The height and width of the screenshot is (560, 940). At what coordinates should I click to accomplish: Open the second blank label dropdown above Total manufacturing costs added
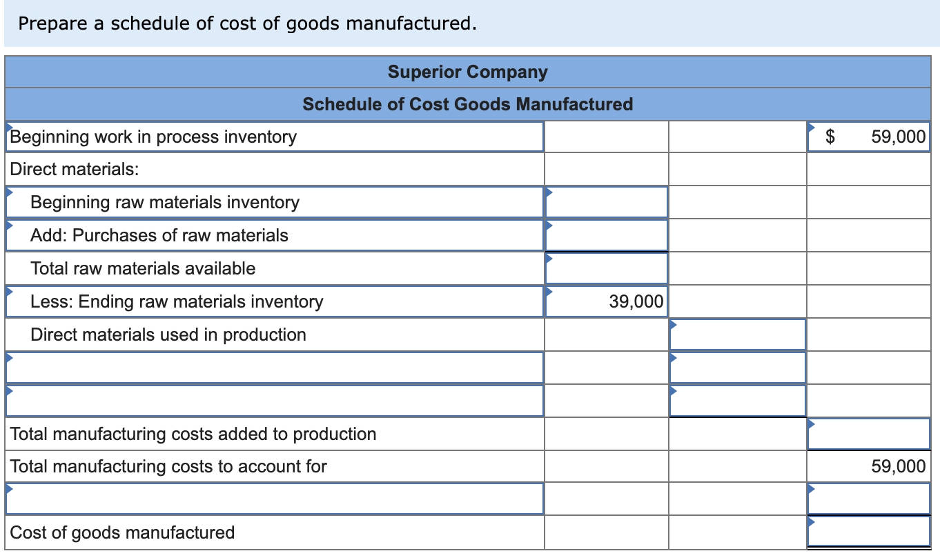(x=275, y=401)
